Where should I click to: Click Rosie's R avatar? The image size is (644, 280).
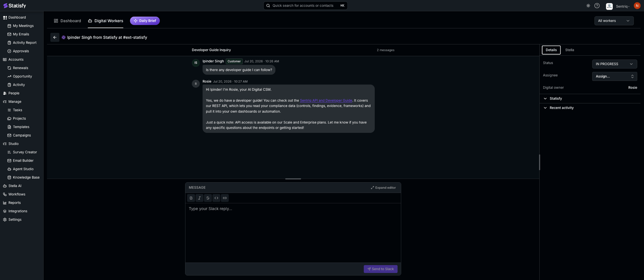(195, 84)
